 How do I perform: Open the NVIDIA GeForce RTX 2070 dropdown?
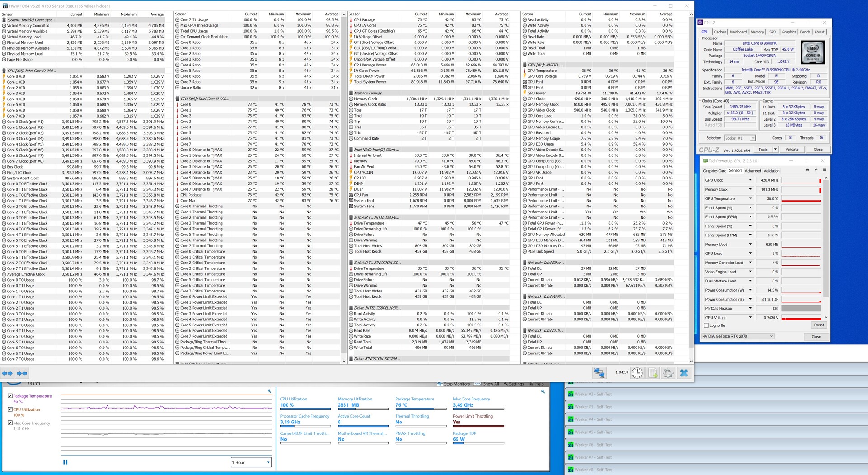[738, 336]
